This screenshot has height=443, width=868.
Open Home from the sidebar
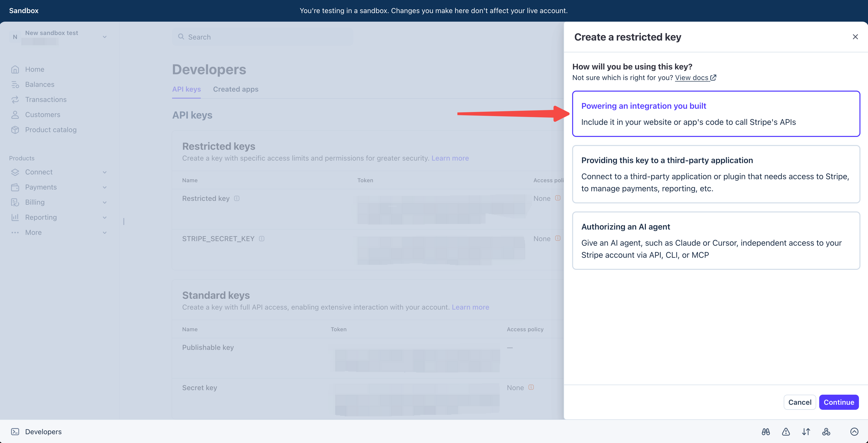[34, 69]
